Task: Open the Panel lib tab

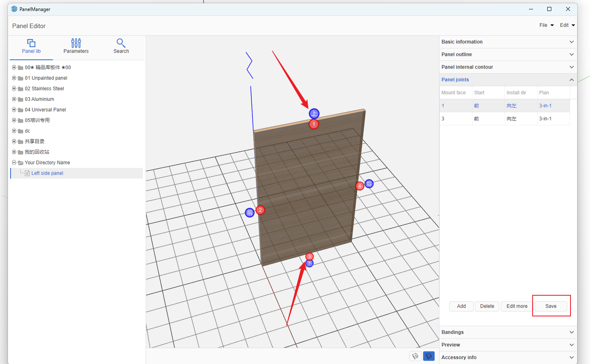Action: [31, 46]
